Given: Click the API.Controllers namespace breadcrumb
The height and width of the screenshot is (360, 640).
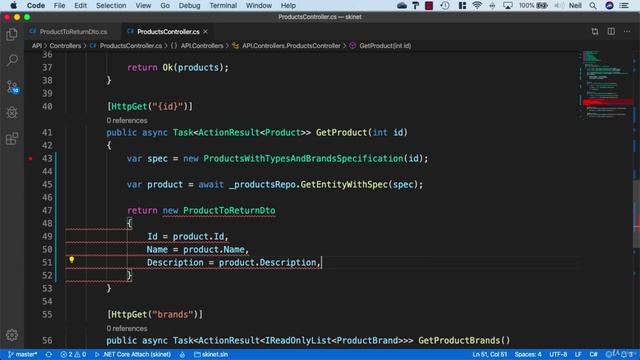Looking at the screenshot, I should (198, 46).
